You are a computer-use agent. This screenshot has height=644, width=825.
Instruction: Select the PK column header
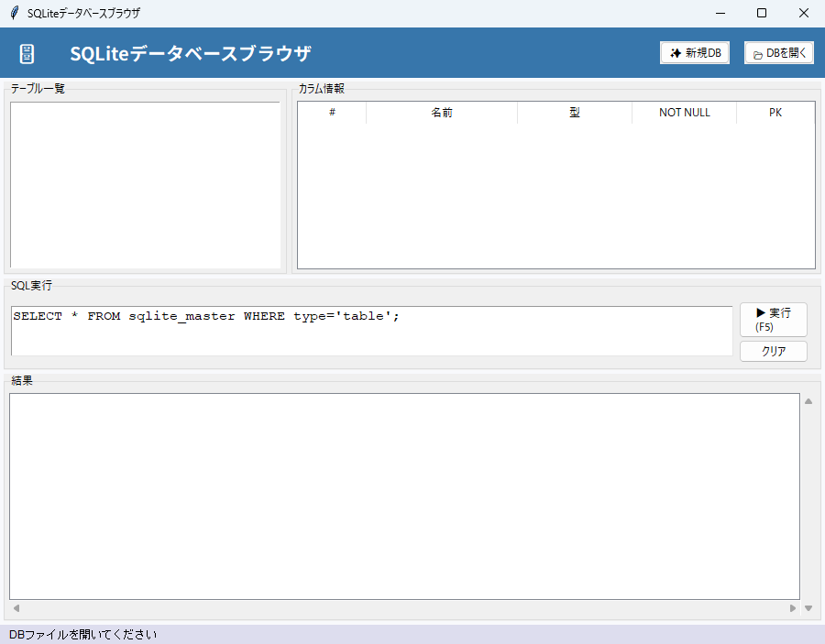[775, 113]
